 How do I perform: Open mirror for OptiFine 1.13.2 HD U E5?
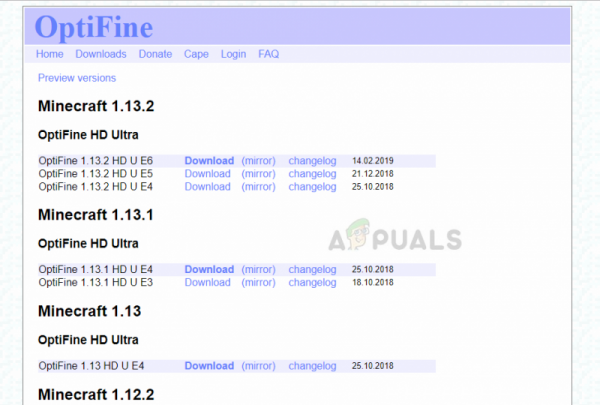pos(258,174)
